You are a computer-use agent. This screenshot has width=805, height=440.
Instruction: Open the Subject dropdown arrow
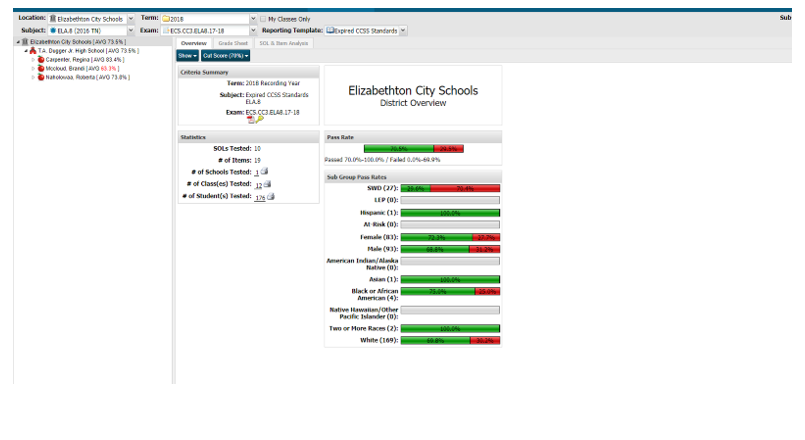(130, 30)
